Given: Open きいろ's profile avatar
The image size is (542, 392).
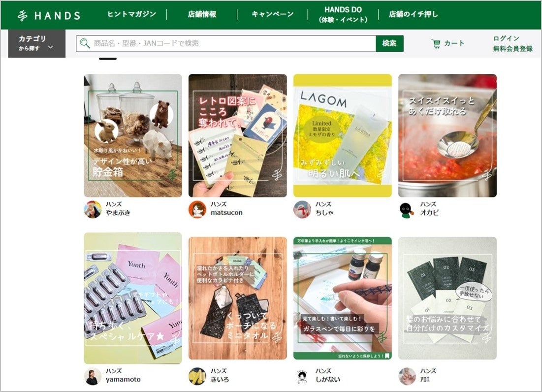Looking at the screenshot, I should tap(197, 376).
